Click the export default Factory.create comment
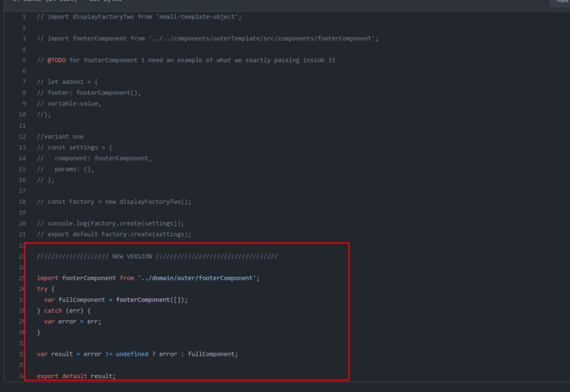The image size is (570, 392). 114,234
